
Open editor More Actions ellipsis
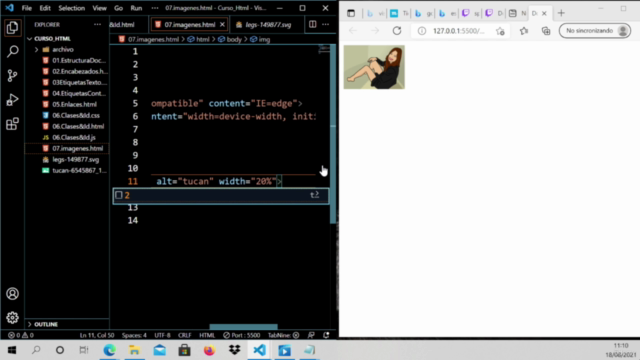(x=325, y=24)
